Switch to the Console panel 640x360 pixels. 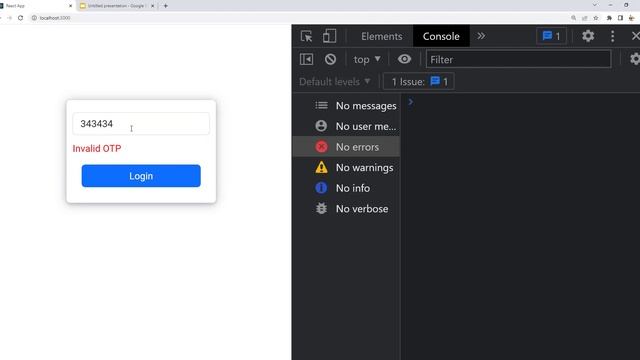pos(441,36)
